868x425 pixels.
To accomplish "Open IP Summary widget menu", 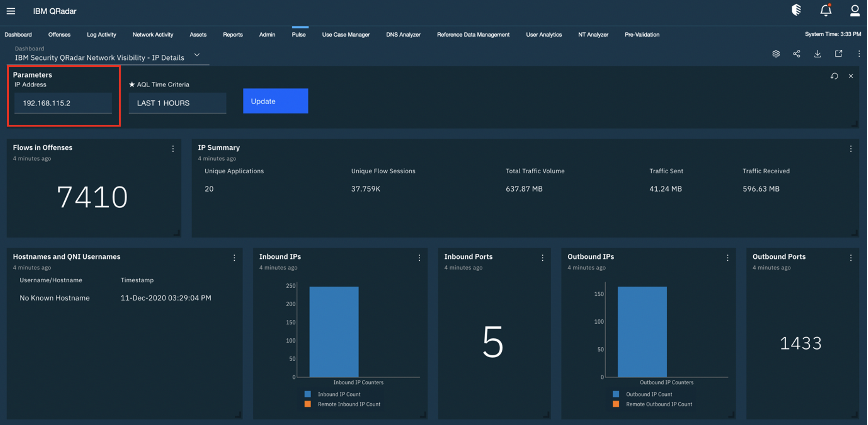I will click(851, 148).
